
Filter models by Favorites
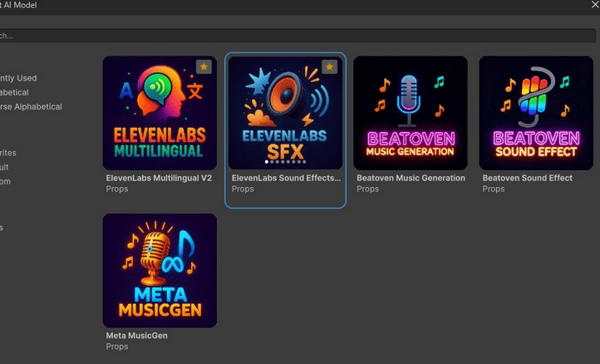tap(8, 153)
